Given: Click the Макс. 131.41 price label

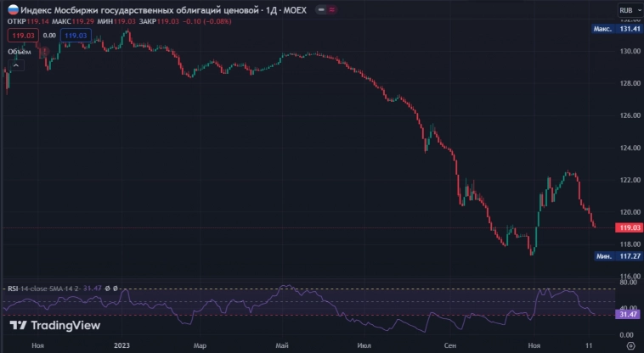Looking at the screenshot, I should coord(617,29).
